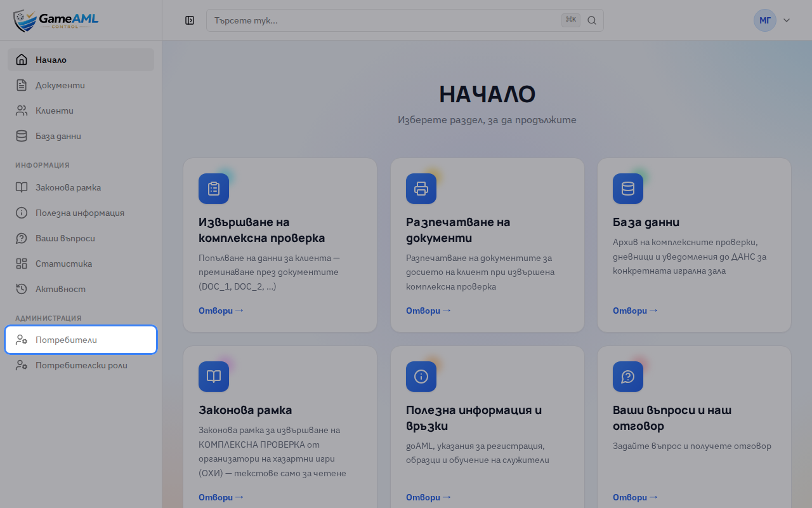This screenshot has height=508, width=812.
Task: Click the ⌘K shortcut badge
Action: point(571,20)
